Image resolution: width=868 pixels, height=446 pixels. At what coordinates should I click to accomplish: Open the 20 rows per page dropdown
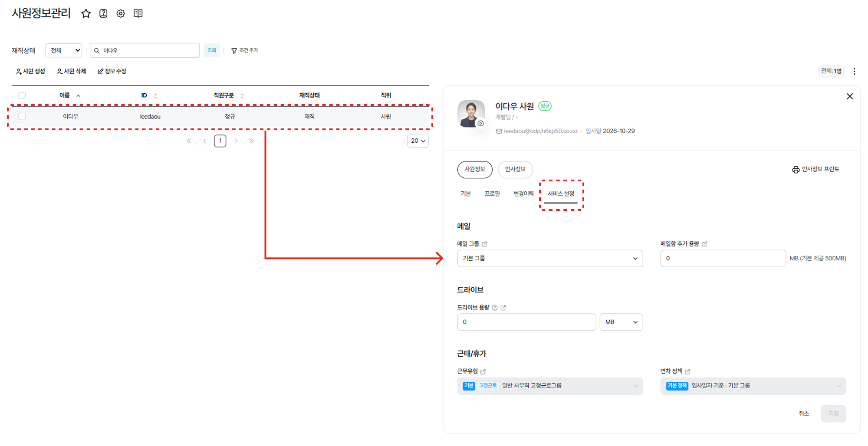click(418, 141)
